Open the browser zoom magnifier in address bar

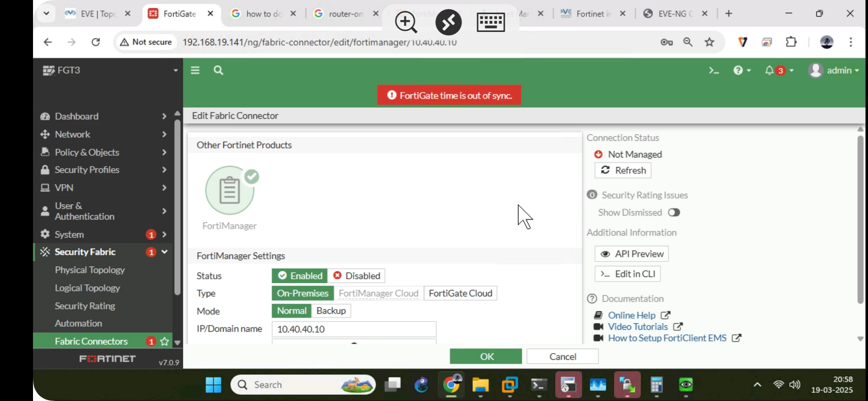(688, 42)
